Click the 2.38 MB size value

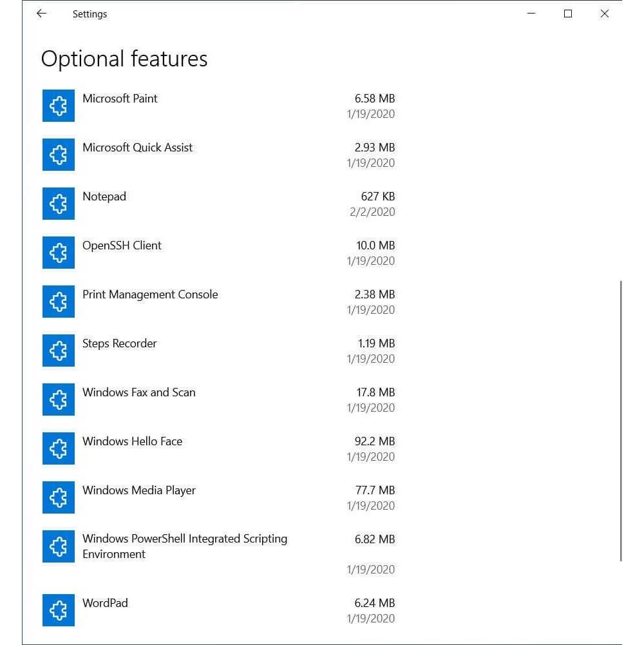[x=375, y=294]
